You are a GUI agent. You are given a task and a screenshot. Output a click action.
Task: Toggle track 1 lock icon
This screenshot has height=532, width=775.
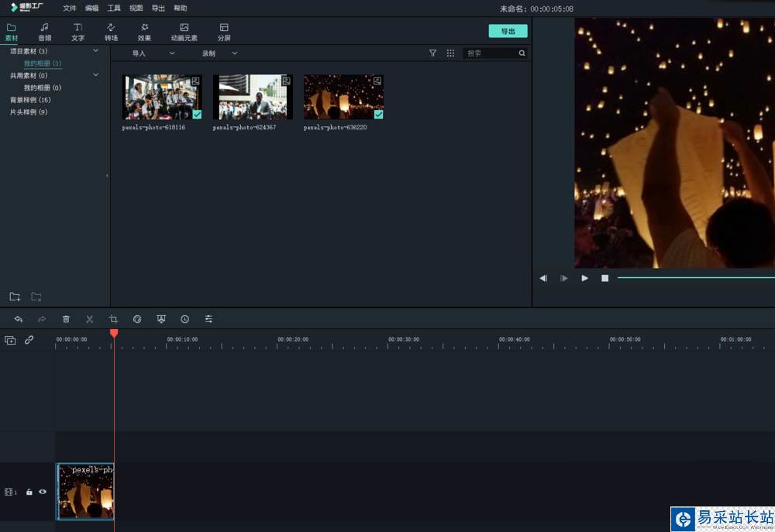[x=29, y=492]
